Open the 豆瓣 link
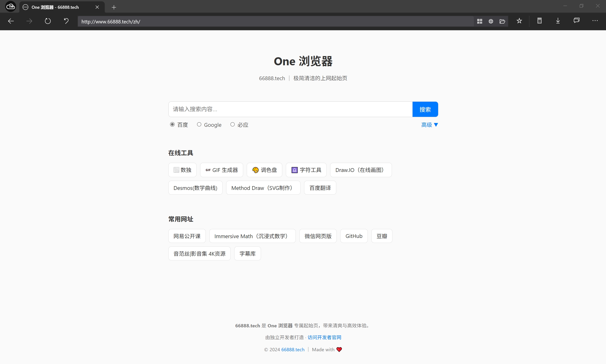This screenshot has width=606, height=364. tap(382, 236)
